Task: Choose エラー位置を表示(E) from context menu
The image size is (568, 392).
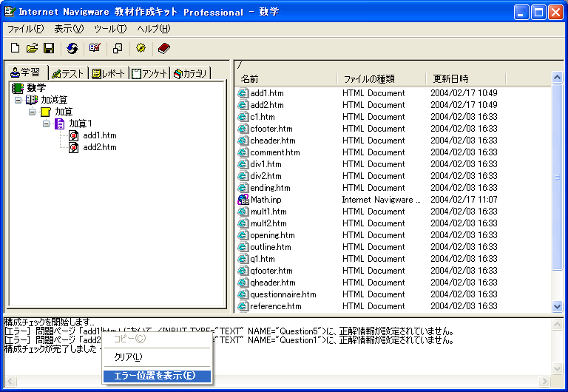Action: (x=157, y=376)
